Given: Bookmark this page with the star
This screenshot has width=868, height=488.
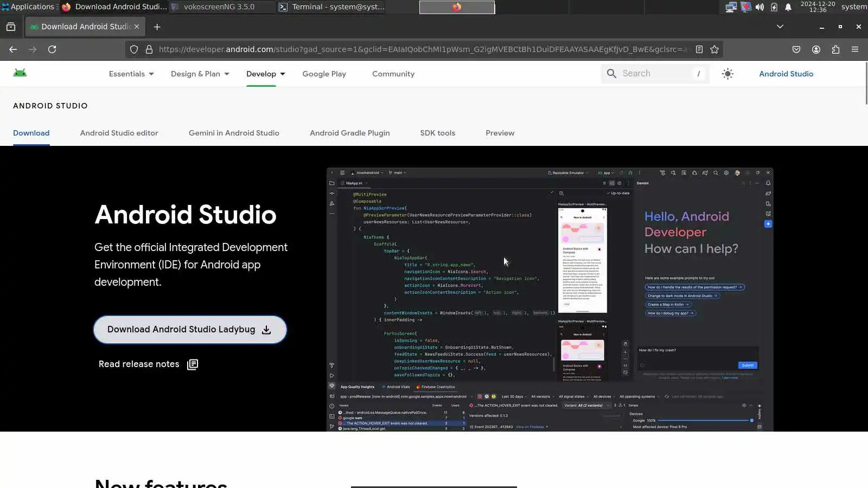Looking at the screenshot, I should tap(714, 49).
